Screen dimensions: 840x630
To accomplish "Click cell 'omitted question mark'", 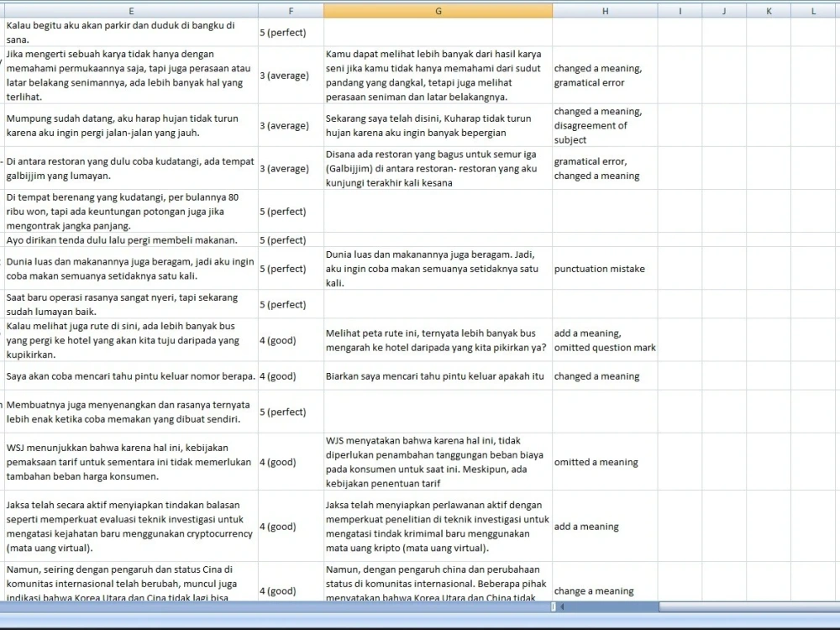I will 605,340.
